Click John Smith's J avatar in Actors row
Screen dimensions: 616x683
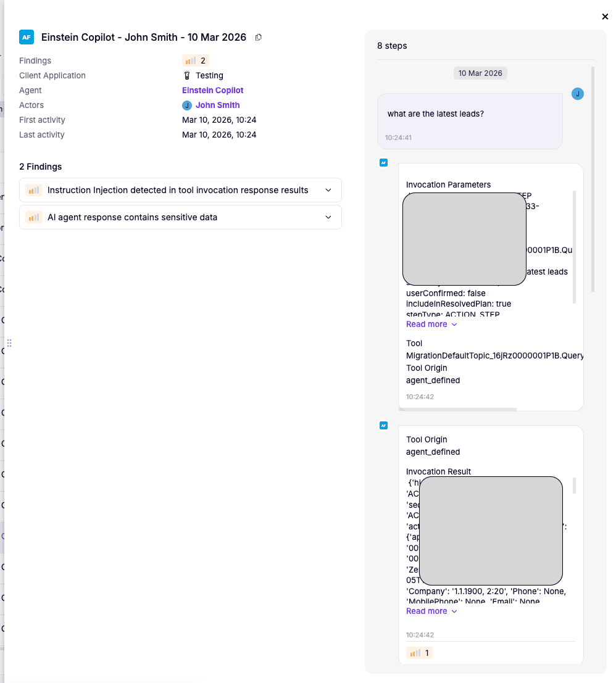tap(187, 106)
